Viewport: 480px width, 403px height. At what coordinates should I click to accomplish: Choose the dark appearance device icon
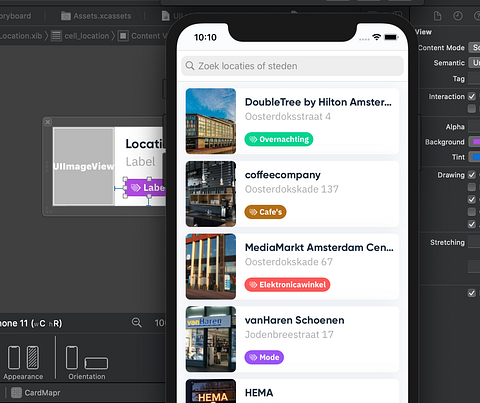pos(33,357)
